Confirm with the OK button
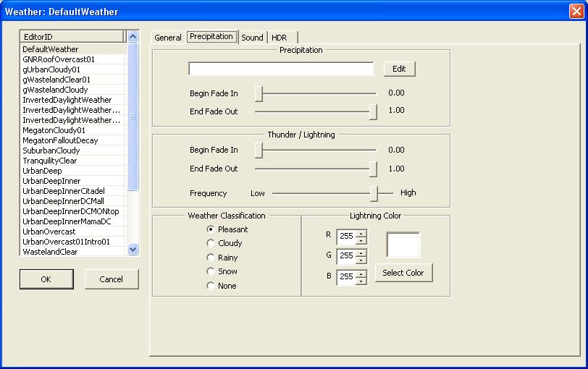The image size is (588, 369). pos(46,279)
